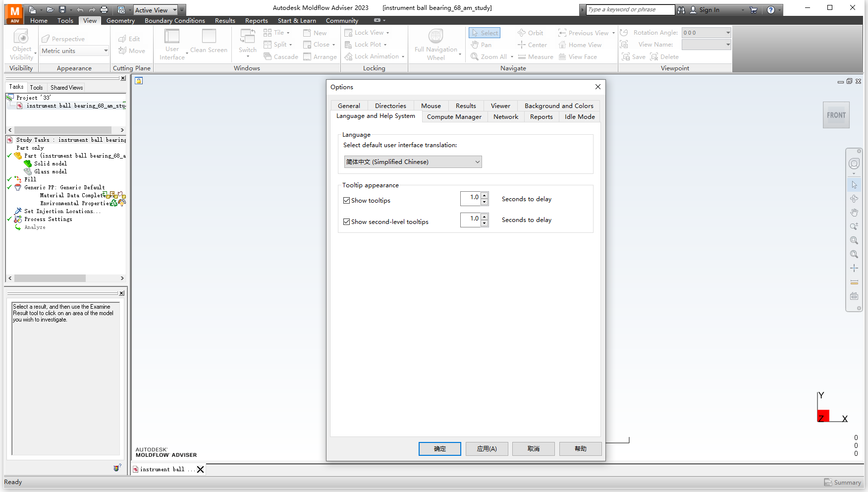Switch to Shared Views panel tab
Image resolution: width=868 pixels, height=492 pixels.
[x=66, y=87]
